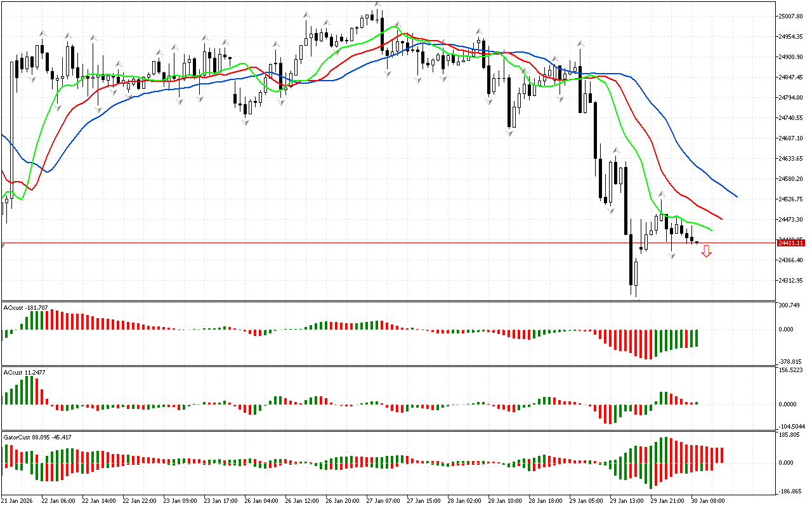Click the up fractal above the 29 Jan 21:00 candle
Image resolution: width=812 pixels, height=508 pixels.
[660, 194]
